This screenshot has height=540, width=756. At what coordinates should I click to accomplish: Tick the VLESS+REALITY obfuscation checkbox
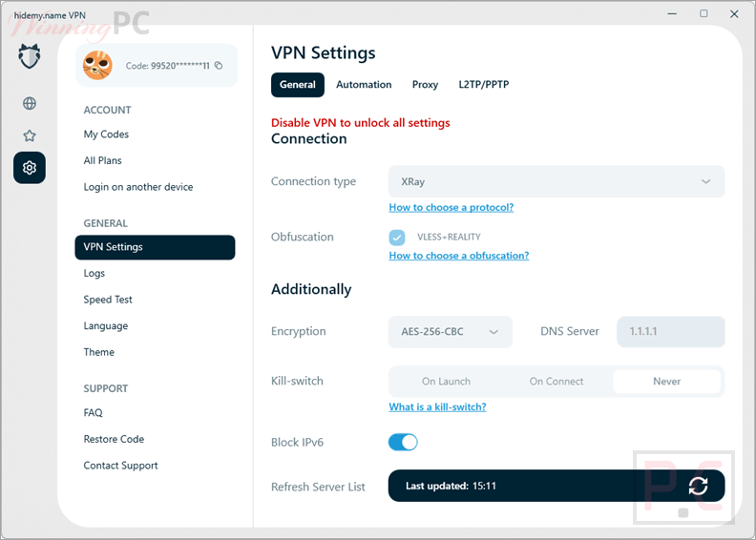pos(397,237)
